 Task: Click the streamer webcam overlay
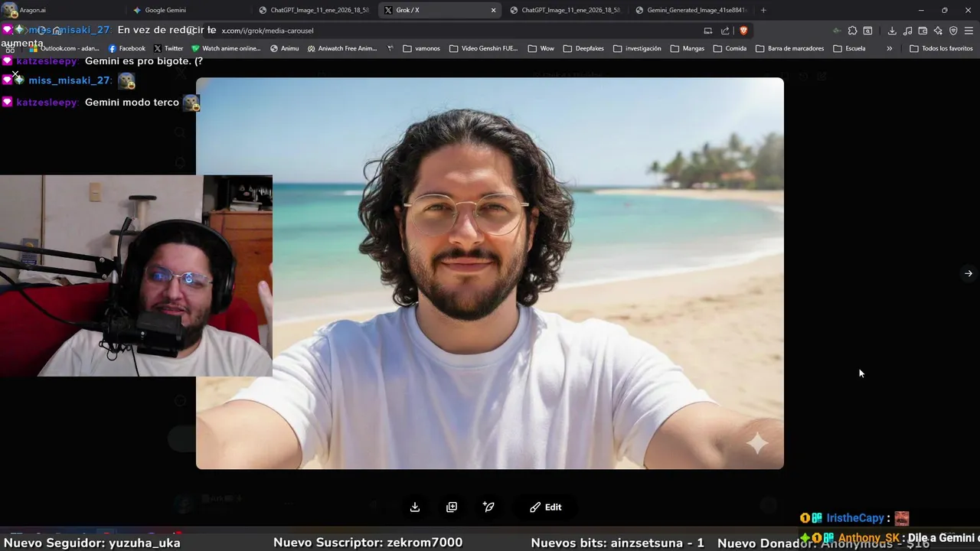[x=136, y=275]
